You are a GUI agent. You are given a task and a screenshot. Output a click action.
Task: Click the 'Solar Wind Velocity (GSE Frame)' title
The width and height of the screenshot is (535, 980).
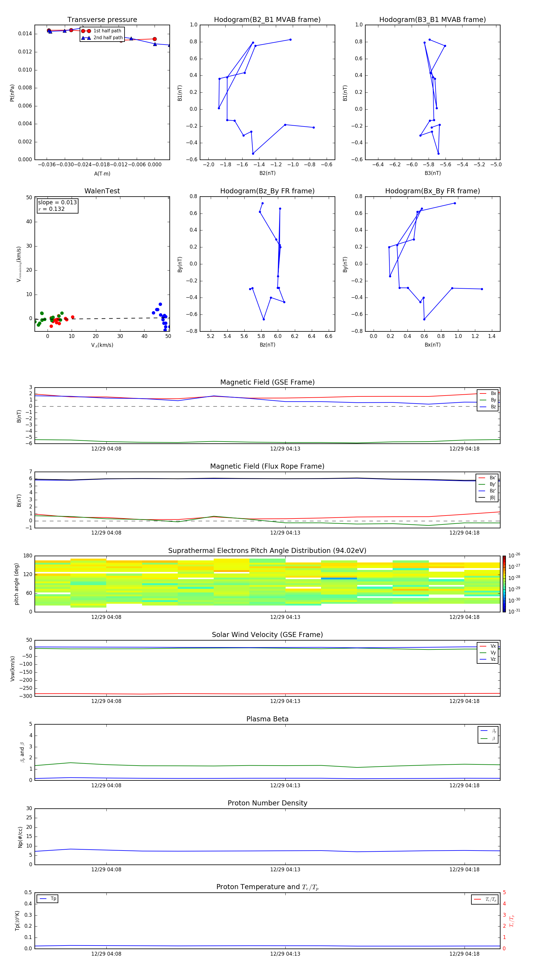pyautogui.click(x=267, y=635)
